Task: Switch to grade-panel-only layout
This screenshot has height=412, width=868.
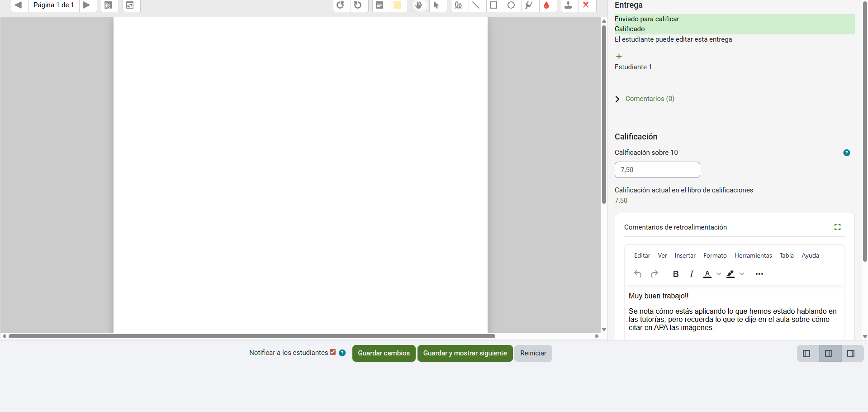Action: coord(851,354)
